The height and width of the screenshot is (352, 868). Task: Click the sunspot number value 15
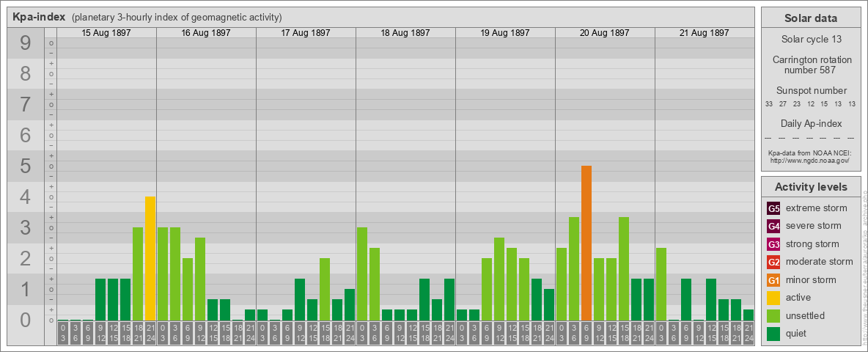click(824, 104)
